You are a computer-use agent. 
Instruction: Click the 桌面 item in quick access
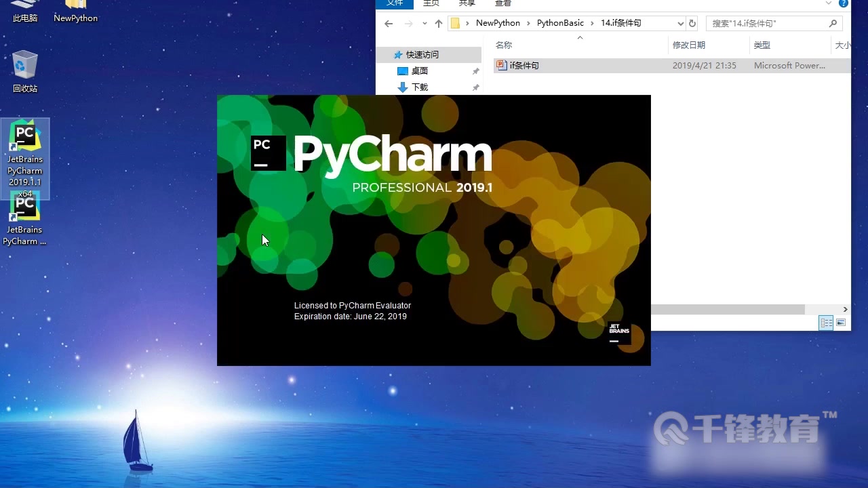[418, 70]
